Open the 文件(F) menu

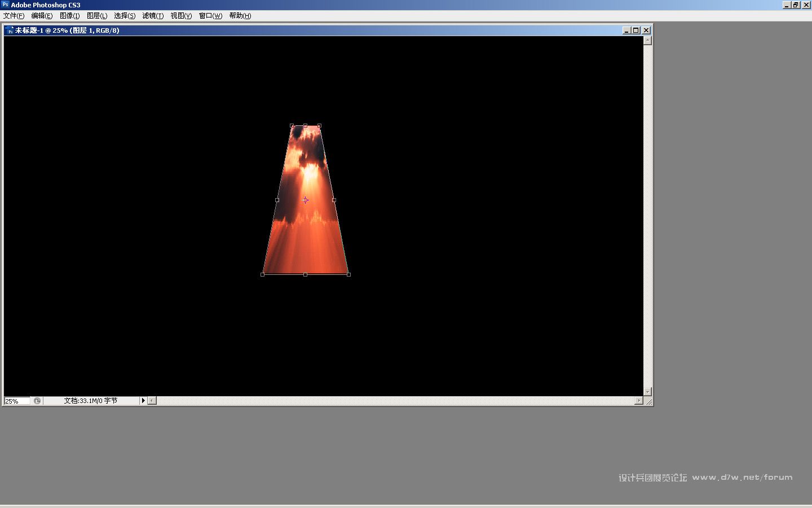[14, 16]
